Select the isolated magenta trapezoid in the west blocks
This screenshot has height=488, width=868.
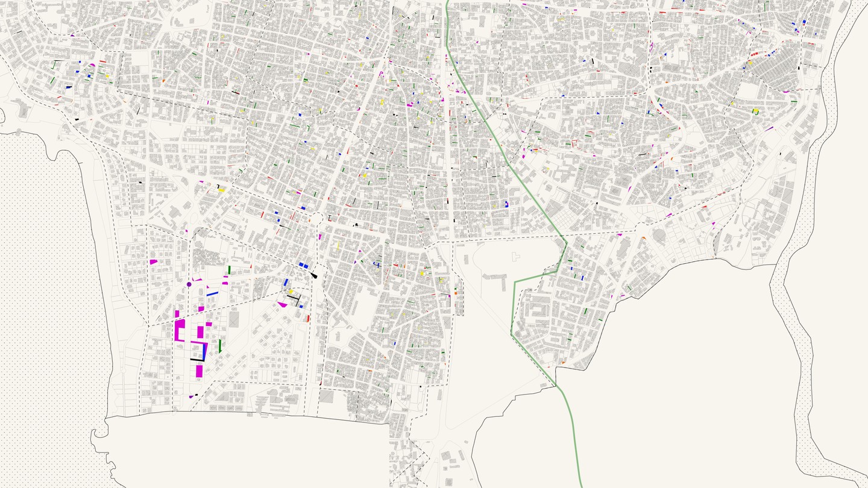tap(153, 261)
